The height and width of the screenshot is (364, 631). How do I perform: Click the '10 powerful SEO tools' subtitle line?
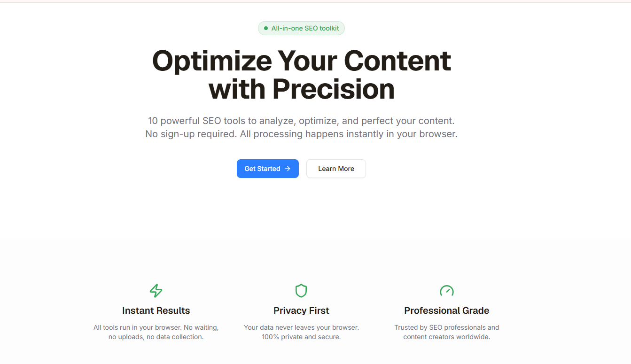301,121
